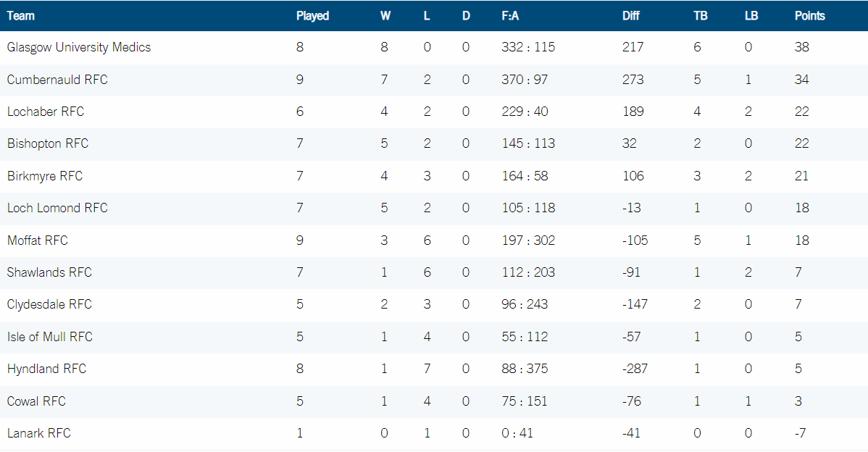
Task: Click the LB column header
Action: click(x=751, y=16)
